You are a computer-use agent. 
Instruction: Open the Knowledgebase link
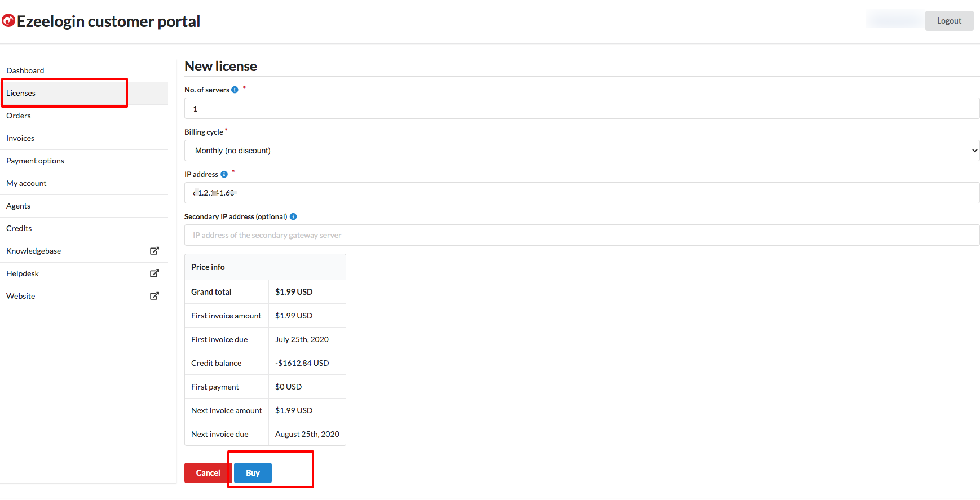(34, 251)
